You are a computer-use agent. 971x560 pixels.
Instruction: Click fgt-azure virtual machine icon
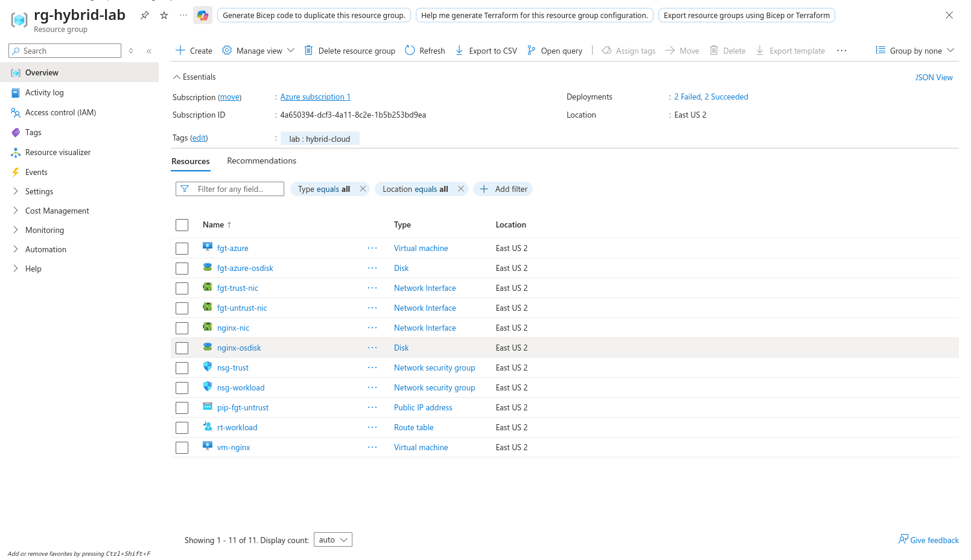pos(208,247)
